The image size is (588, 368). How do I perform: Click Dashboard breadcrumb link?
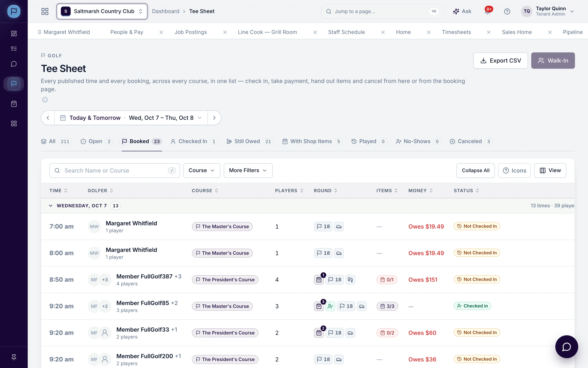coord(166,11)
